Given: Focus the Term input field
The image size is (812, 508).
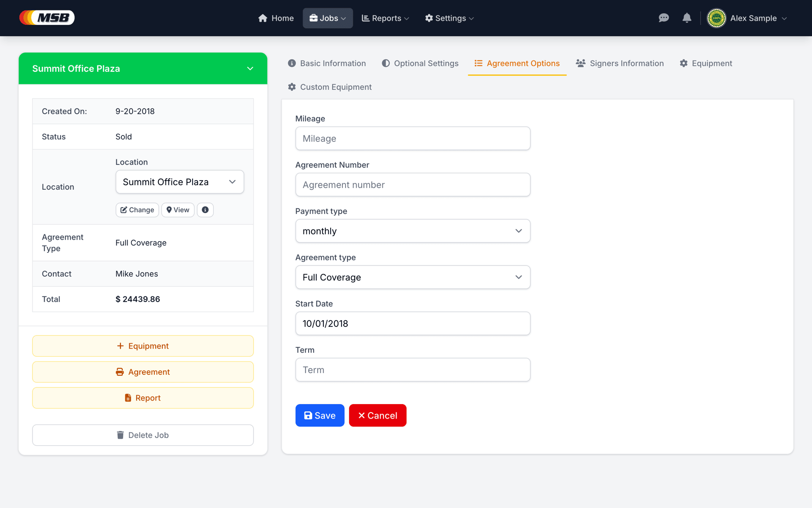Looking at the screenshot, I should point(413,370).
